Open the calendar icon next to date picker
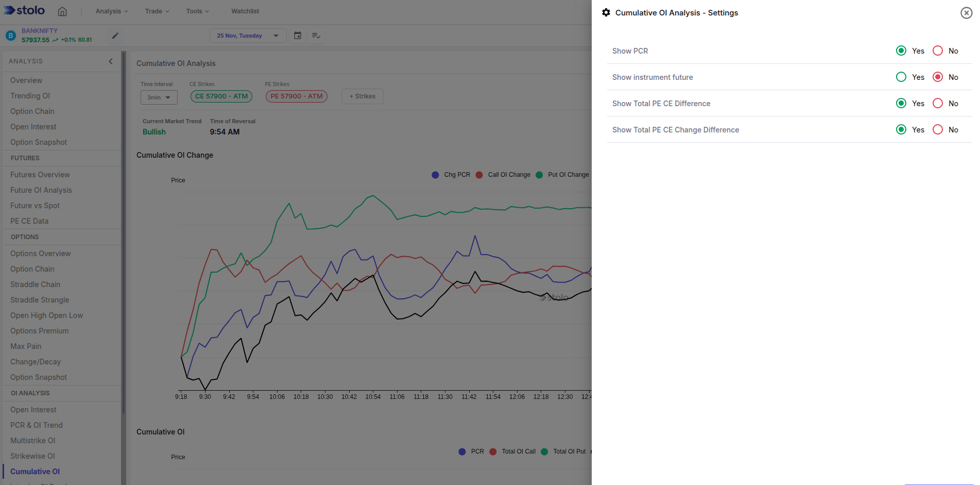980x485 pixels. [x=297, y=35]
